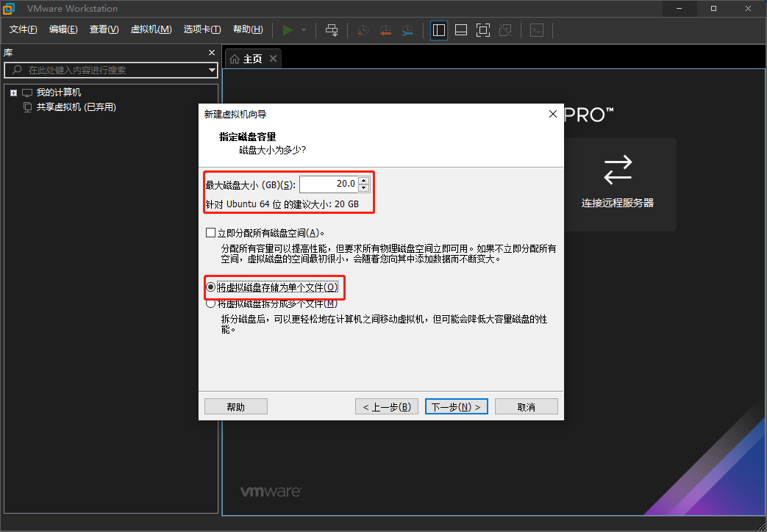767x532 pixels.
Task: Open the 编辑(E) menu
Action: (63, 29)
